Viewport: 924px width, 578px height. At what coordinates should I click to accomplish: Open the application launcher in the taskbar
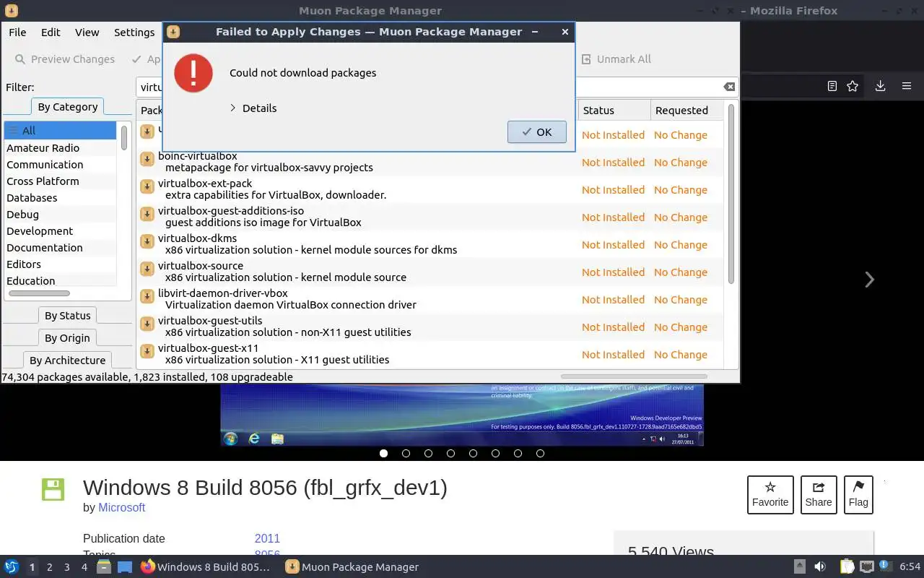point(12,567)
